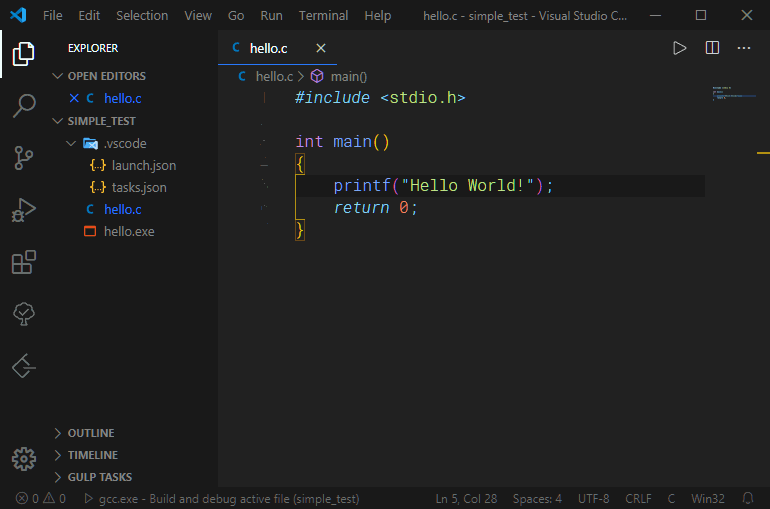Open the Search view in activity bar
The image size is (770, 509).
(x=23, y=105)
